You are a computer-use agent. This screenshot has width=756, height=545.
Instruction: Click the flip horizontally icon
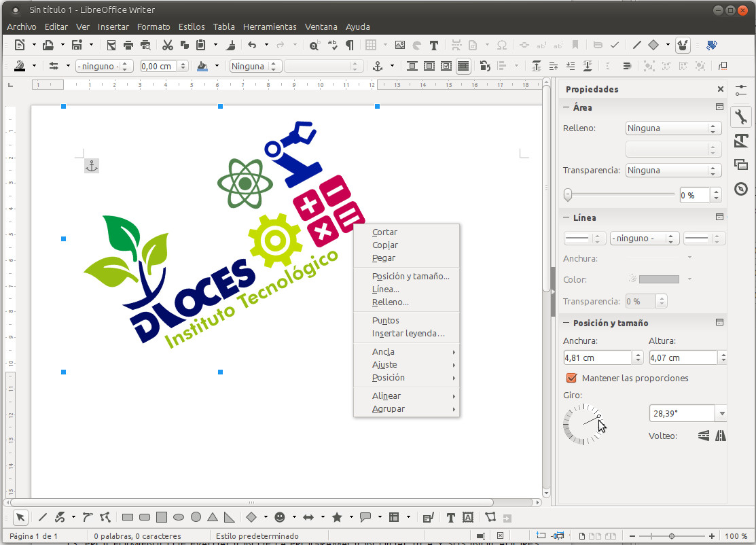tap(720, 436)
